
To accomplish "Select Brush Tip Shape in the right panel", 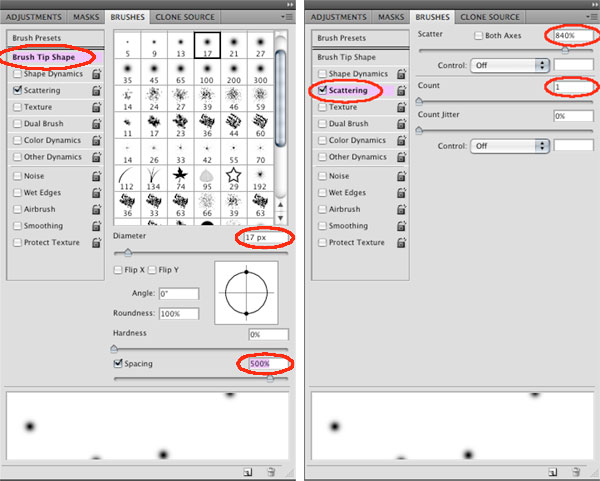I will point(350,56).
